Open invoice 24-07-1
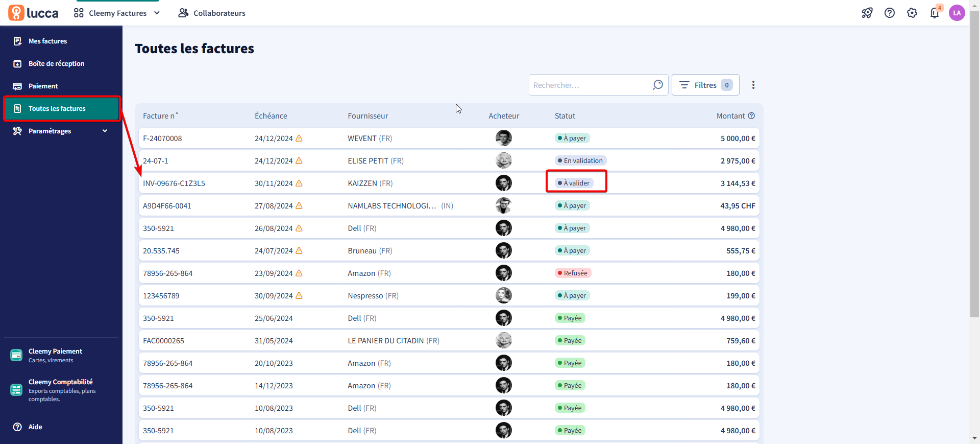The height and width of the screenshot is (444, 980). (x=156, y=161)
